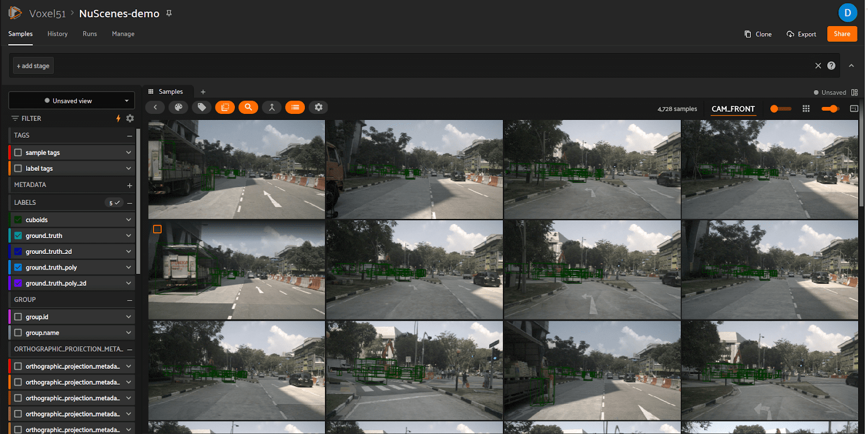Open the crosswalk intersection sample thumbnail

click(414, 370)
